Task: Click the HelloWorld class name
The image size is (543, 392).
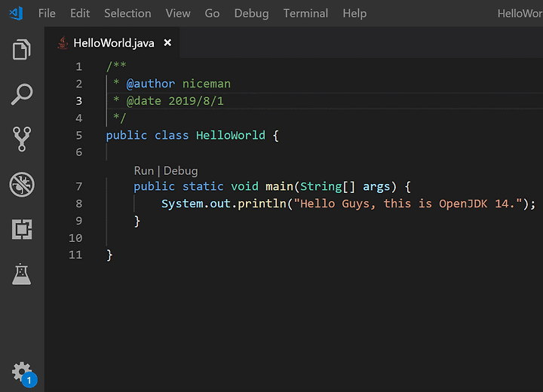Action: pyautogui.click(x=231, y=135)
